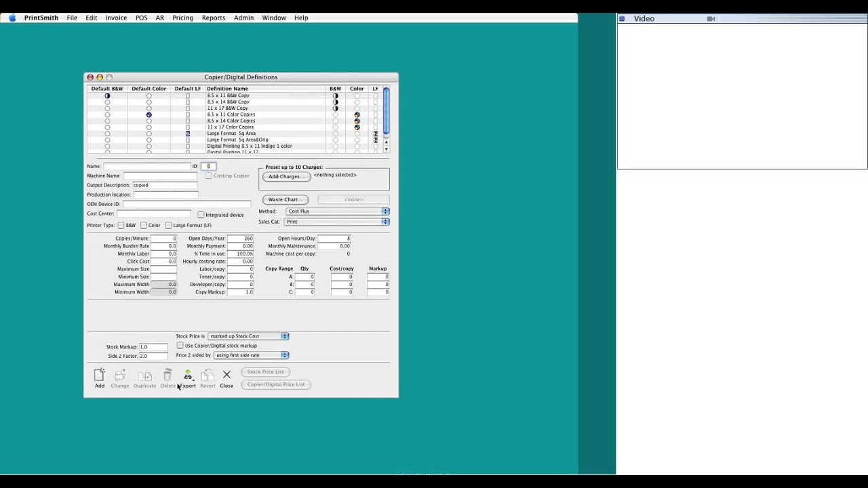This screenshot has width=868, height=488.
Task: Open the Method dropdown showing Cost Plus
Action: (337, 211)
